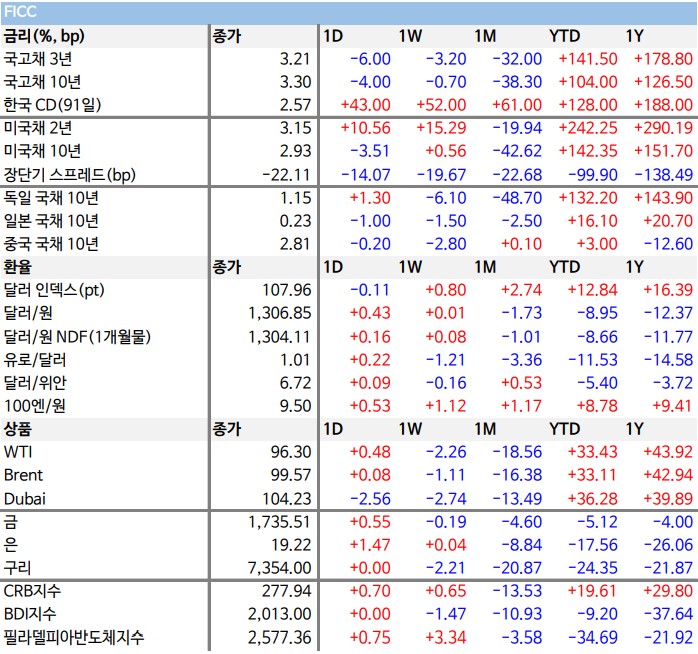Click the 국고채 3년 closing value 3.21
698x654 pixels.
[295, 59]
